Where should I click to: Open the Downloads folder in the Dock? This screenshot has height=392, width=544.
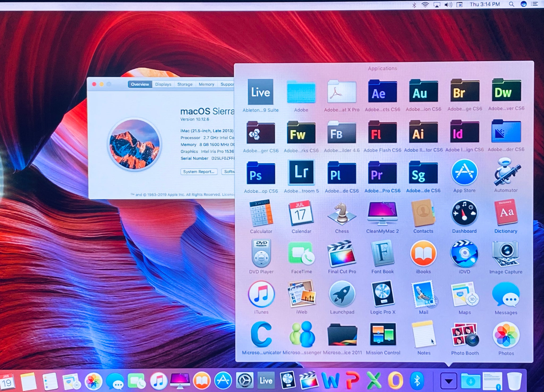[x=470, y=381]
